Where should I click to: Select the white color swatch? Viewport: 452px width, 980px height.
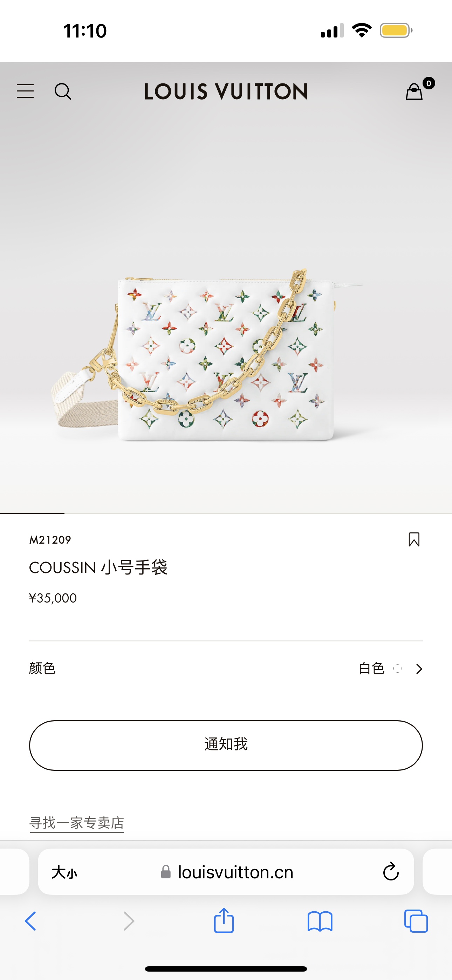click(398, 668)
